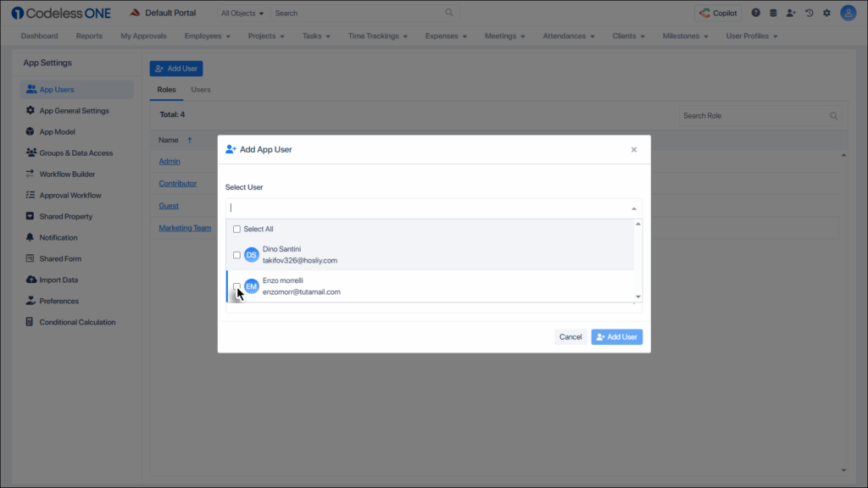This screenshot has width=868, height=488.
Task: Click the database stack icon in header
Action: [x=773, y=13]
